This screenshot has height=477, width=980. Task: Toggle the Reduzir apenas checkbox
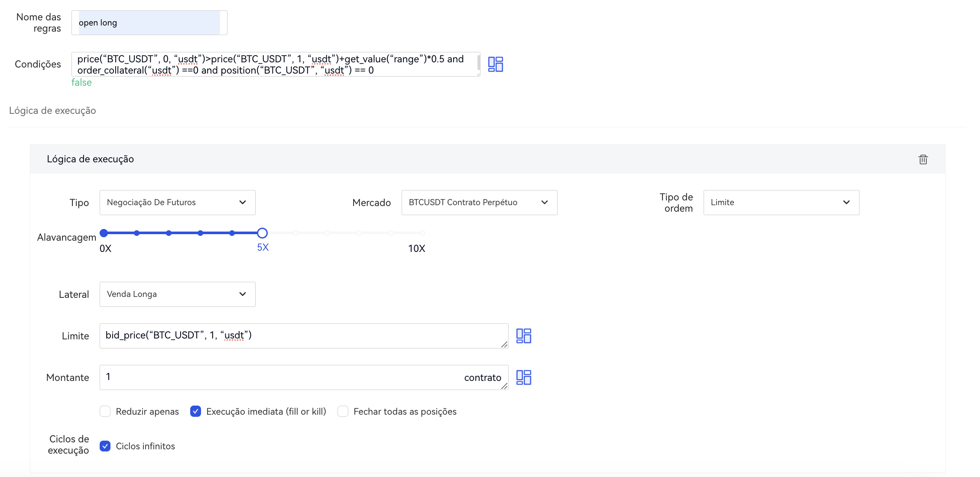point(105,411)
